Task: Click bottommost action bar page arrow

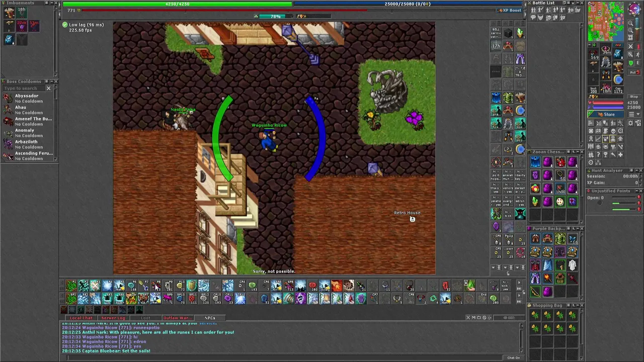Action: click(x=519, y=302)
